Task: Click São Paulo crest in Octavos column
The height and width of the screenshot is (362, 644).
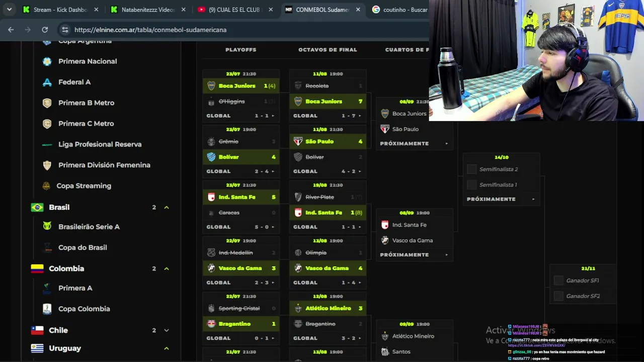Action: coord(298,141)
